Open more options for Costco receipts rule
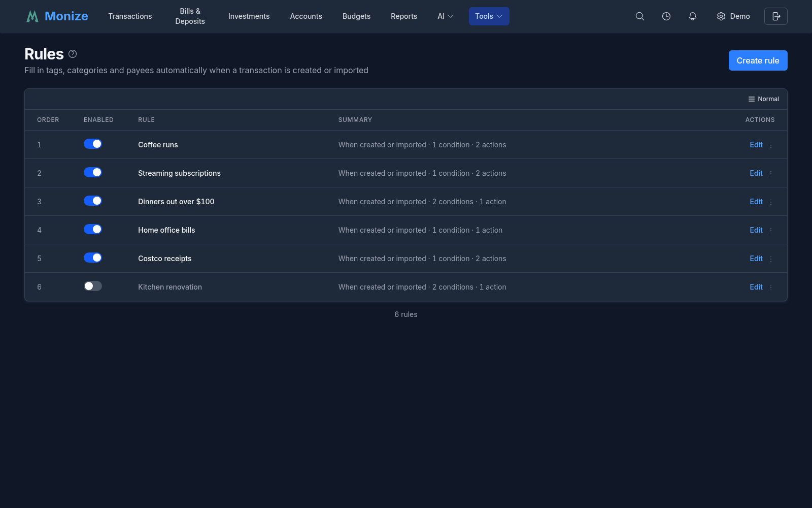Screen dimensions: 812x508 click(x=771, y=259)
